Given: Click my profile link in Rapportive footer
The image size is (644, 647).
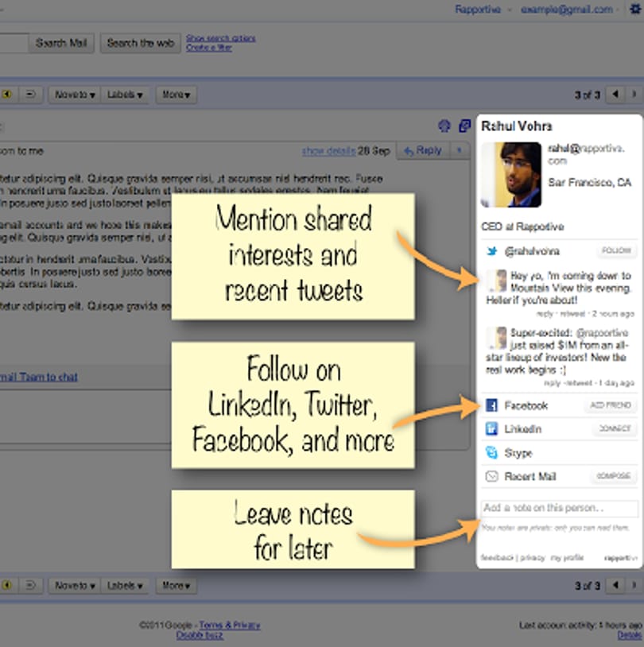Looking at the screenshot, I should click(x=567, y=557).
